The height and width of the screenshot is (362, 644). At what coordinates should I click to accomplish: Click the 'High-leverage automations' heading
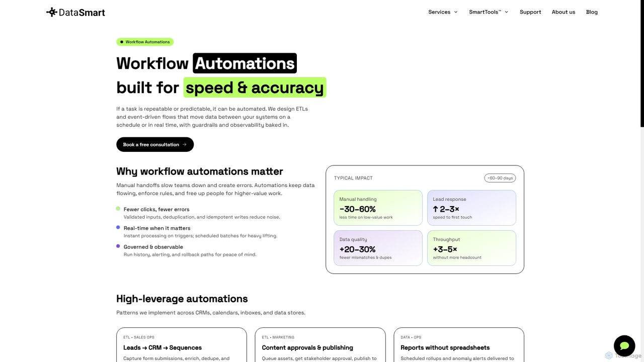pos(182,299)
